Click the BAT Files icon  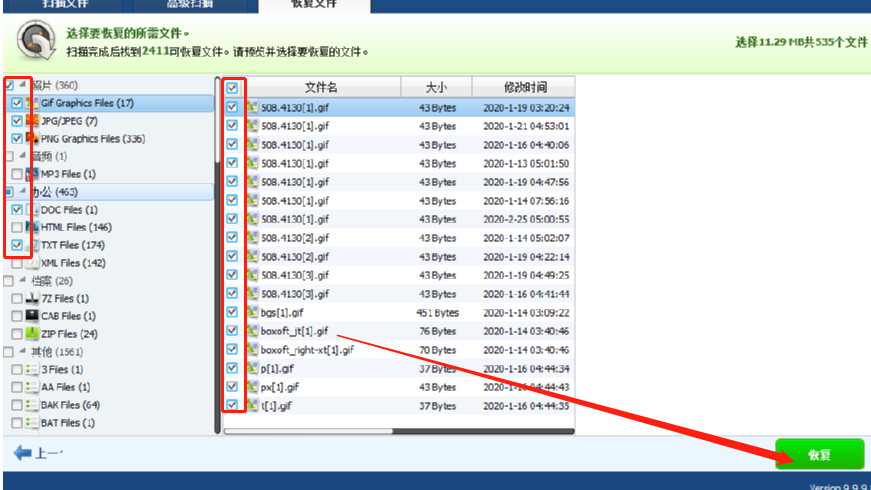pos(32,423)
